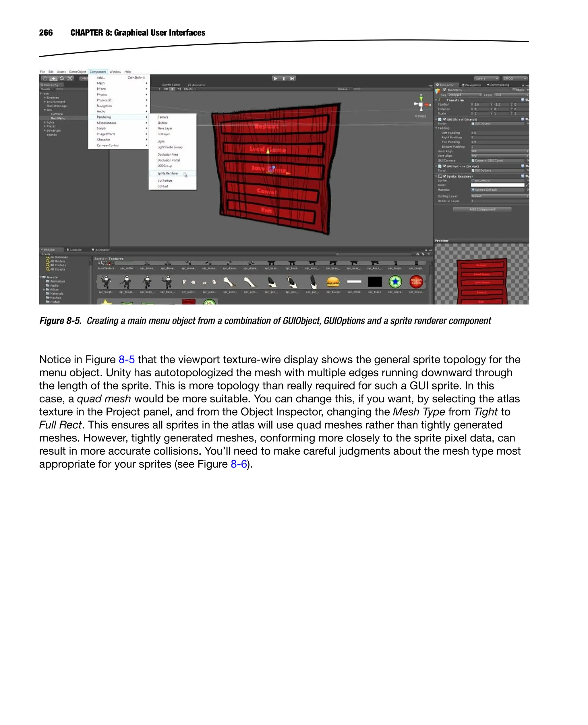Click the All Prefabs search filter
This screenshot has height=725, width=588.
(56, 265)
